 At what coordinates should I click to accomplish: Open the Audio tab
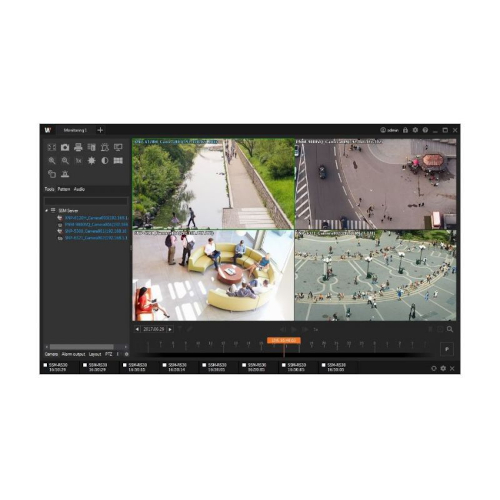pos(79,189)
